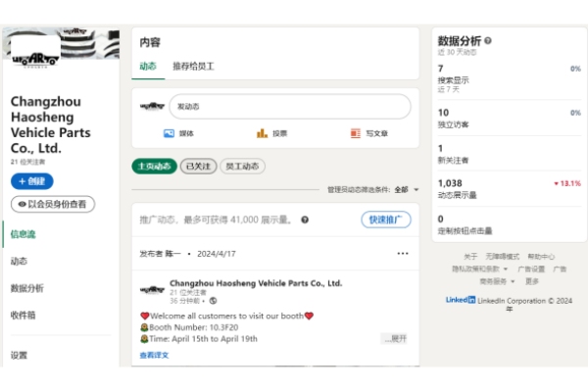Click the 写文章 label in post composer
Image resolution: width=588 pixels, height=392 pixels.
pos(377,133)
